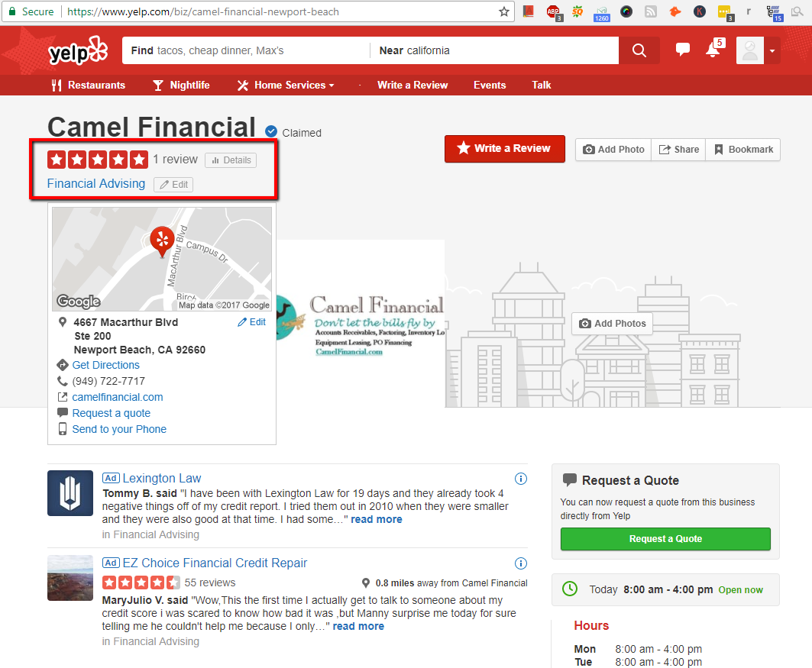This screenshot has width=812, height=668.
Task: Click the Share button
Action: tap(678, 150)
